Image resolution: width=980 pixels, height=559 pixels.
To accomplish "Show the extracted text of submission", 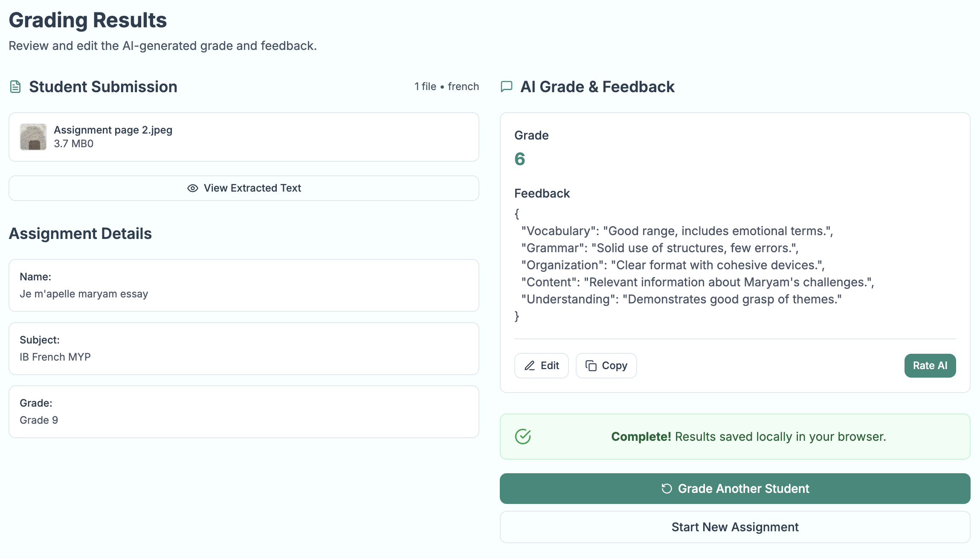I will 244,188.
